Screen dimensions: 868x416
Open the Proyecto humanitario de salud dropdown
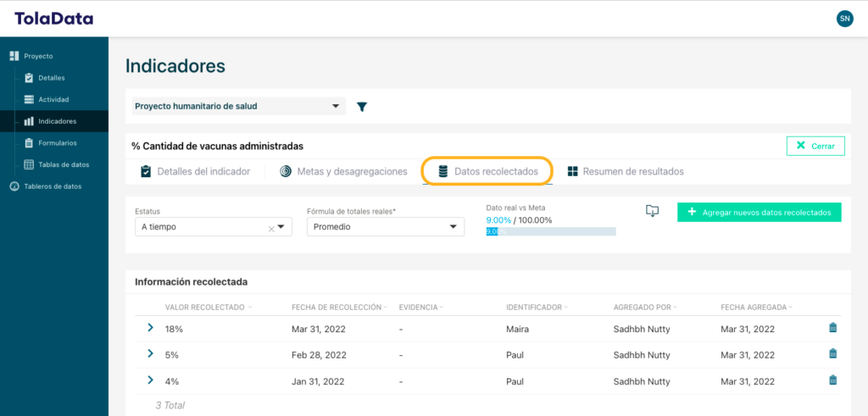click(x=238, y=106)
